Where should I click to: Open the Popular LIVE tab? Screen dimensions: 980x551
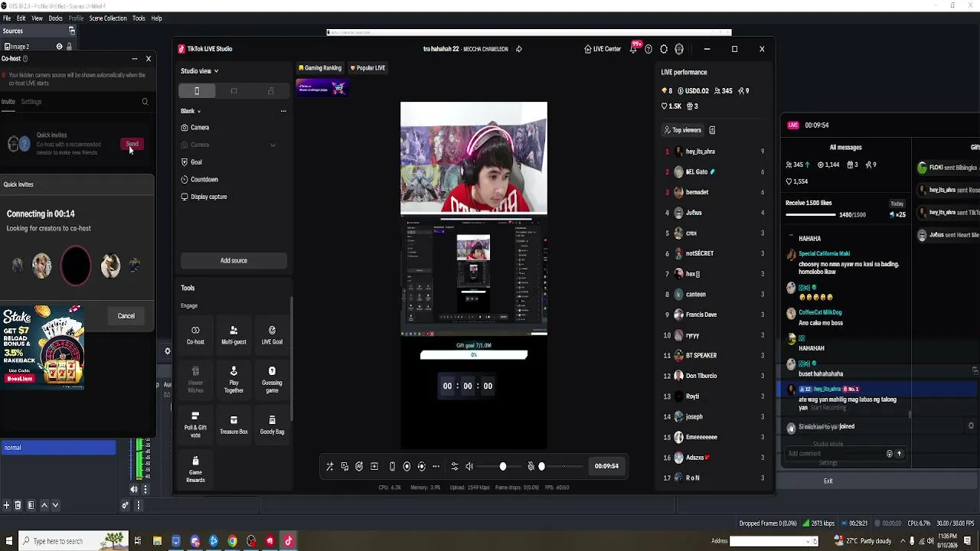[367, 68]
